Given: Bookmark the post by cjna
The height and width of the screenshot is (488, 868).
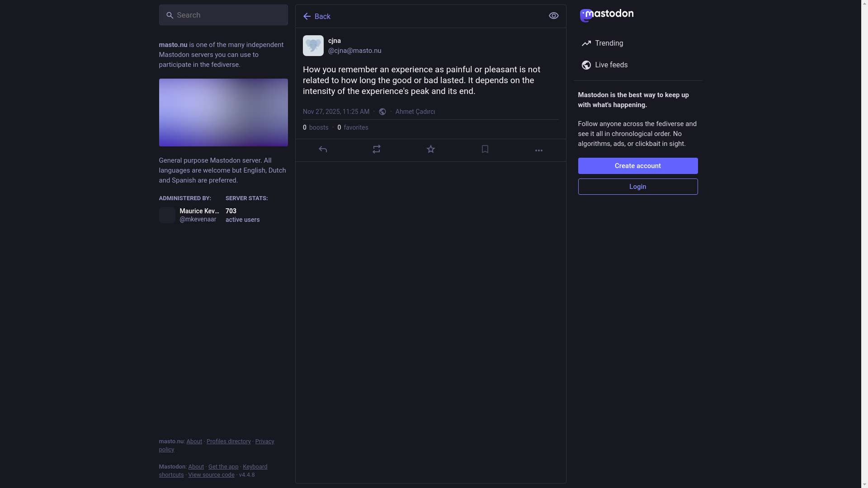Looking at the screenshot, I should point(485,150).
